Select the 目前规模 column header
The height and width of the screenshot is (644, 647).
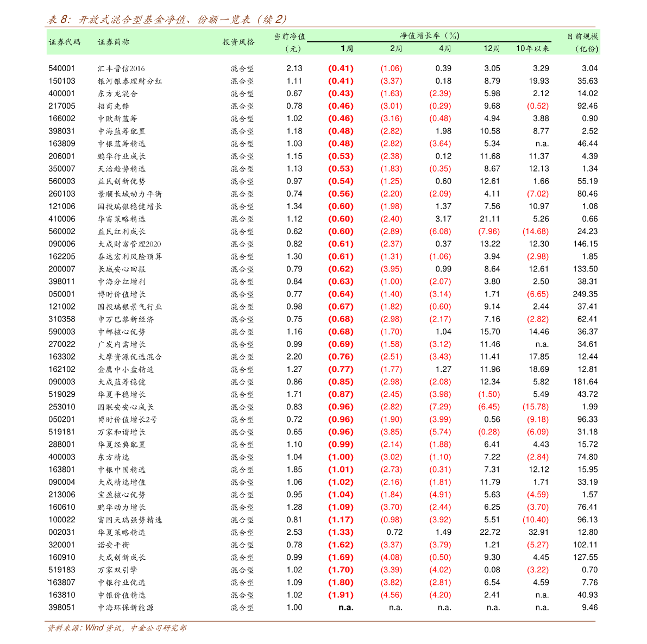click(582, 36)
